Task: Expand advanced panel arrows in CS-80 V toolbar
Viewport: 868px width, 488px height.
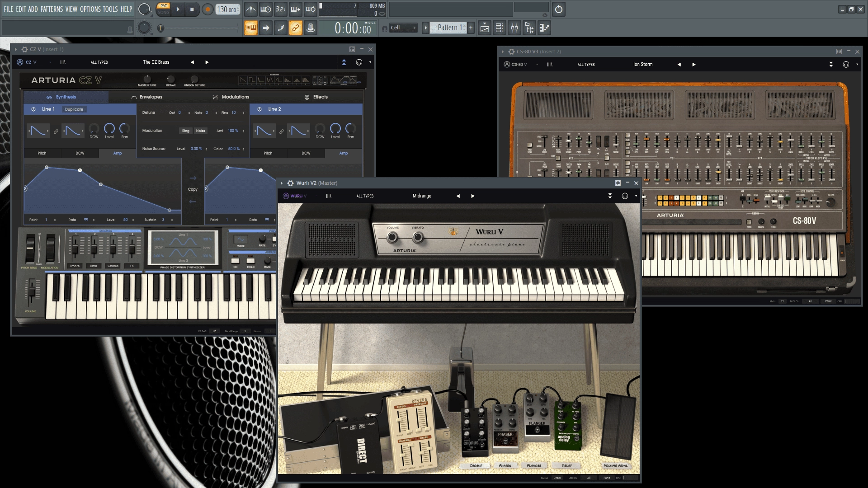Action: pyautogui.click(x=831, y=65)
